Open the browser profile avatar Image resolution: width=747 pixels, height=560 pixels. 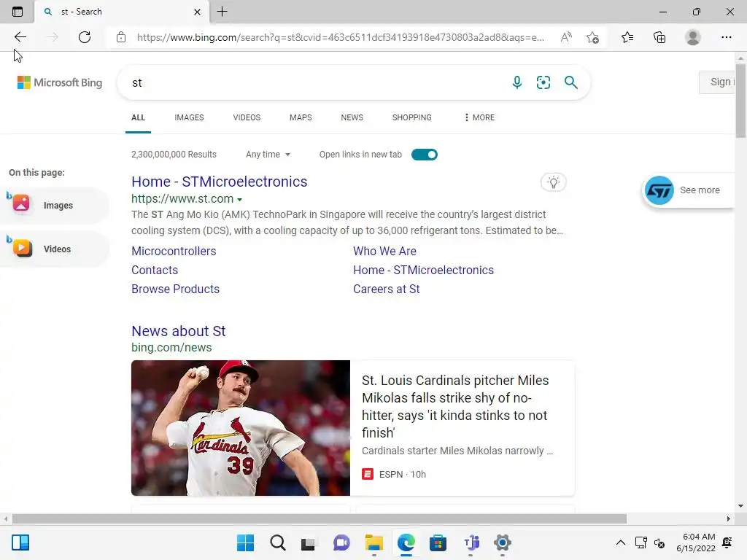pyautogui.click(x=693, y=37)
